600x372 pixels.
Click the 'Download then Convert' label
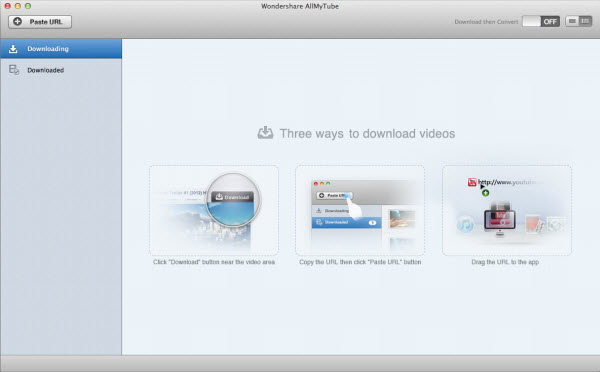point(486,22)
